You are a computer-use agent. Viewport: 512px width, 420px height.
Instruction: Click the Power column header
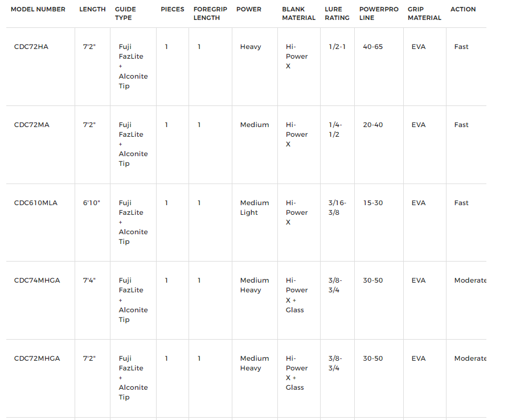click(x=249, y=9)
